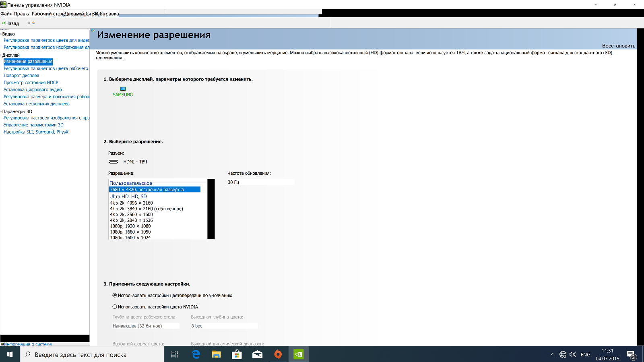Viewport: 644px width, 362px height.
Task: Open desktop size and position adjustment page
Action: (x=47, y=97)
